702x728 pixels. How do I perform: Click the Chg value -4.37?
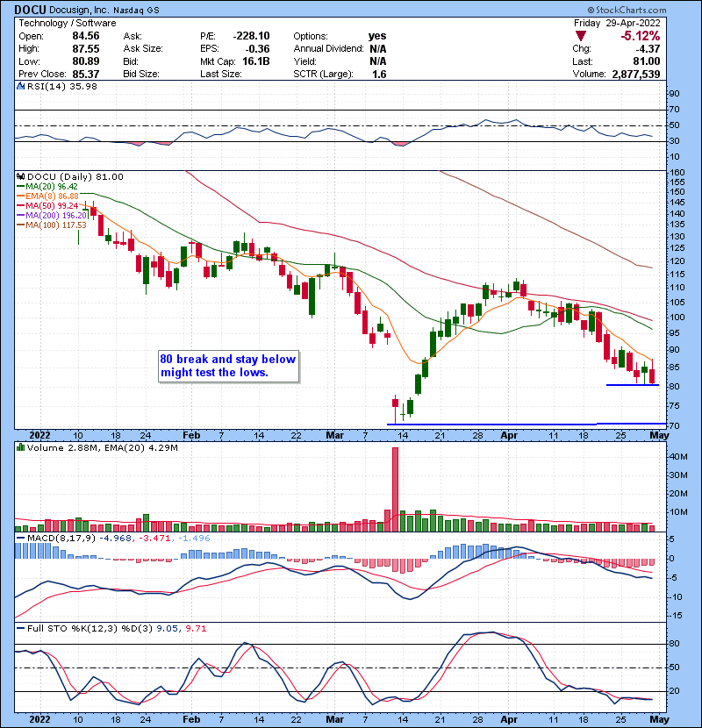coord(648,49)
